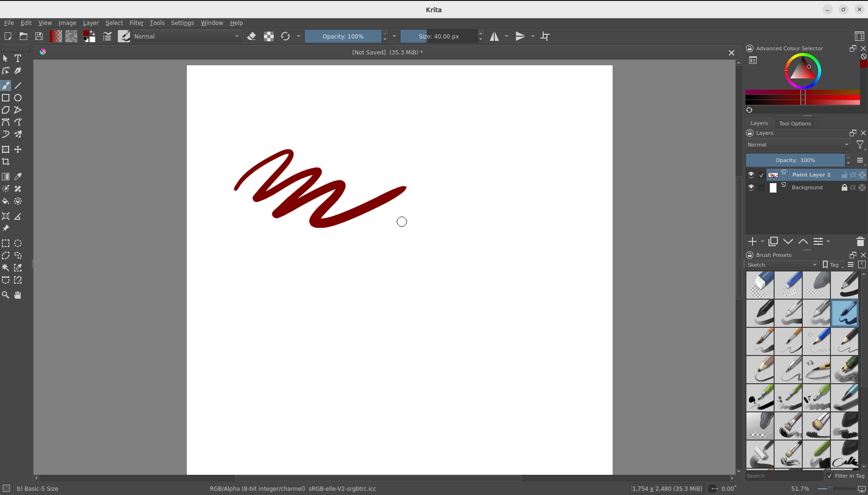Viewport: 868px width, 495px height.
Task: Open layer blend mode dropdown
Action: (798, 145)
